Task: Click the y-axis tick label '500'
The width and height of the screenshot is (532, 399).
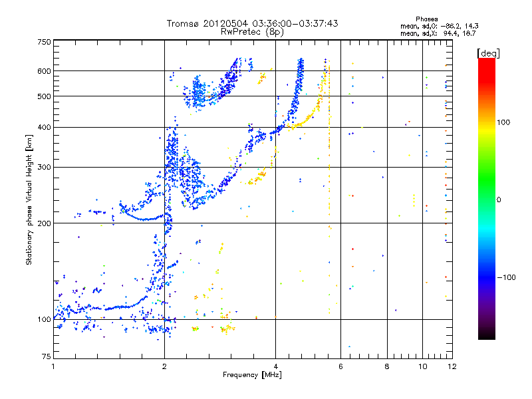Action: coord(45,96)
